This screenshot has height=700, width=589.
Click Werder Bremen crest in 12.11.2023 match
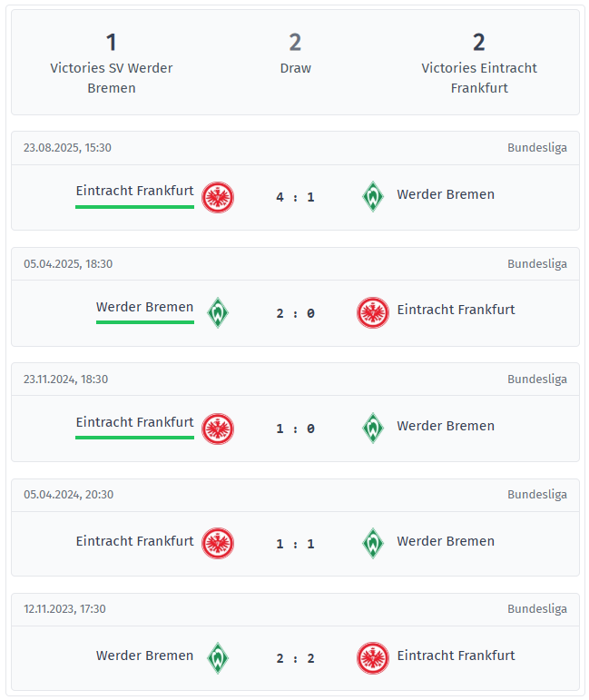(218, 657)
